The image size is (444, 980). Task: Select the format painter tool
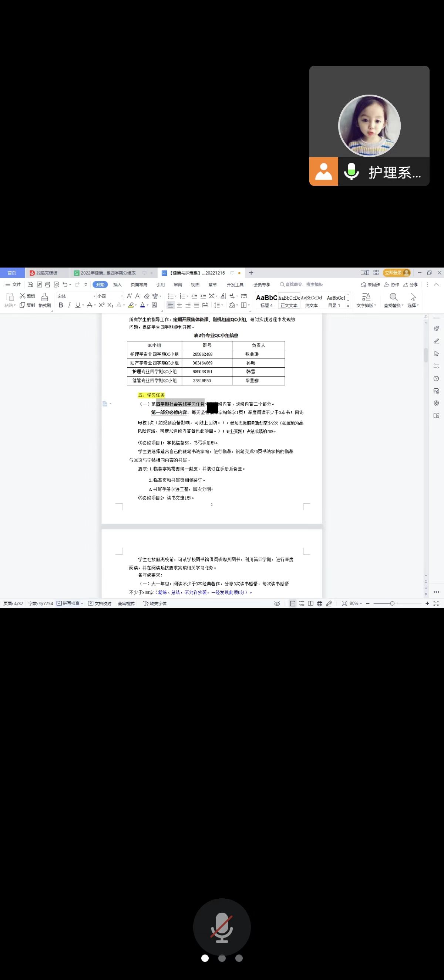(44, 300)
